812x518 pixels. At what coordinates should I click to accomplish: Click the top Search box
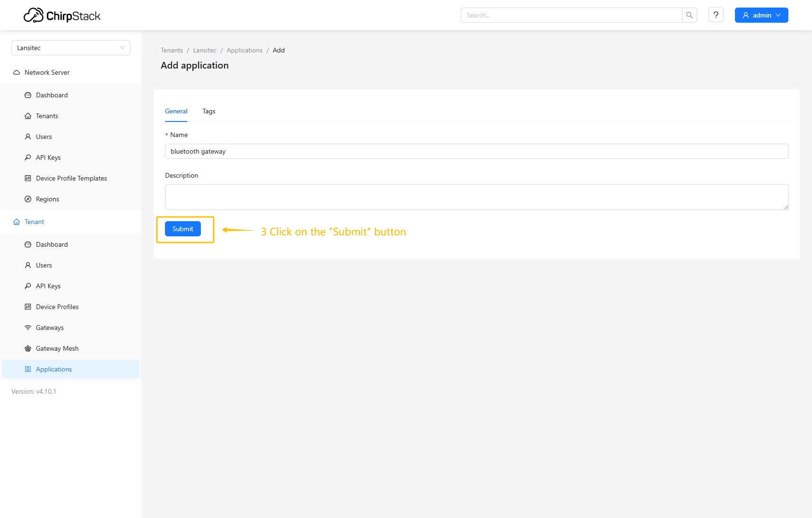pyautogui.click(x=571, y=15)
